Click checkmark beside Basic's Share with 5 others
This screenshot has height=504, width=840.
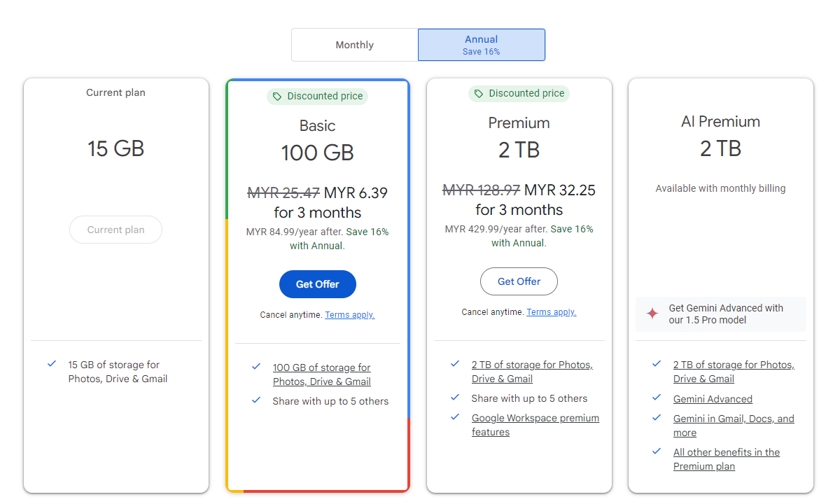(x=256, y=400)
